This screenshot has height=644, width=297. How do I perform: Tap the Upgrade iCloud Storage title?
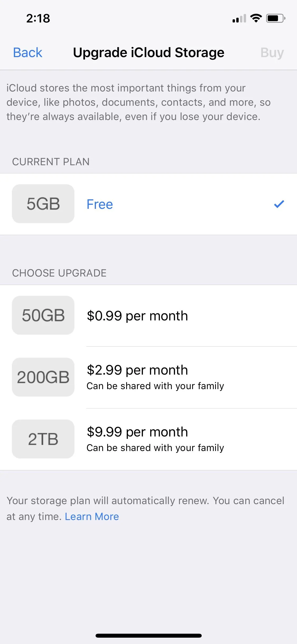[149, 52]
